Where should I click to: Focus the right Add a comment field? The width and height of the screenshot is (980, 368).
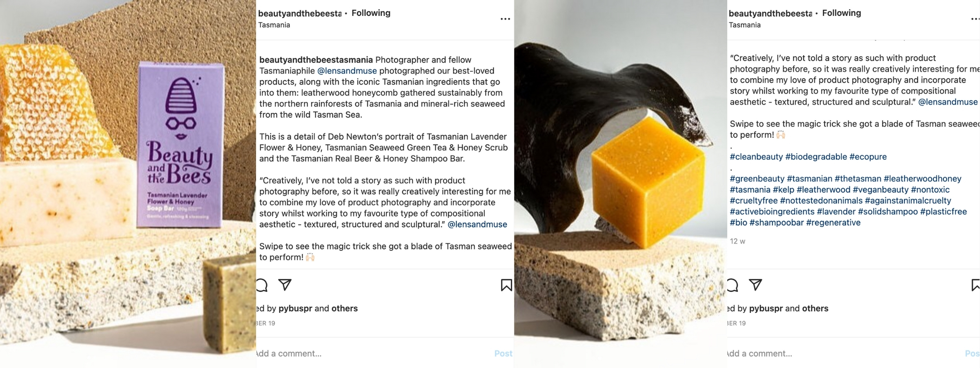(796, 353)
